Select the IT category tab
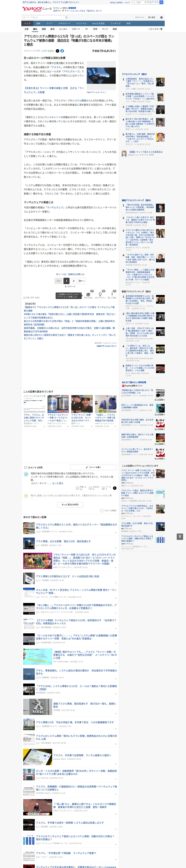The width and height of the screenshot is (186, 868). 86,29
